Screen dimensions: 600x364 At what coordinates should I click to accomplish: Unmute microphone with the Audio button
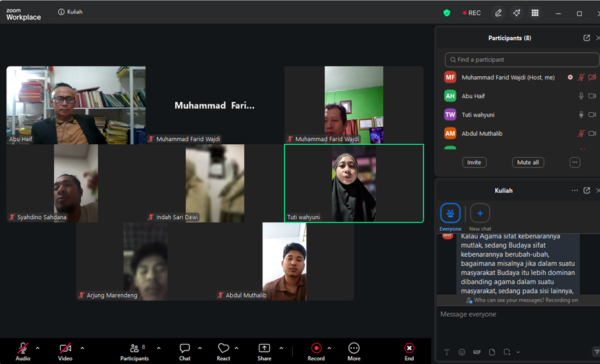[x=23, y=352]
